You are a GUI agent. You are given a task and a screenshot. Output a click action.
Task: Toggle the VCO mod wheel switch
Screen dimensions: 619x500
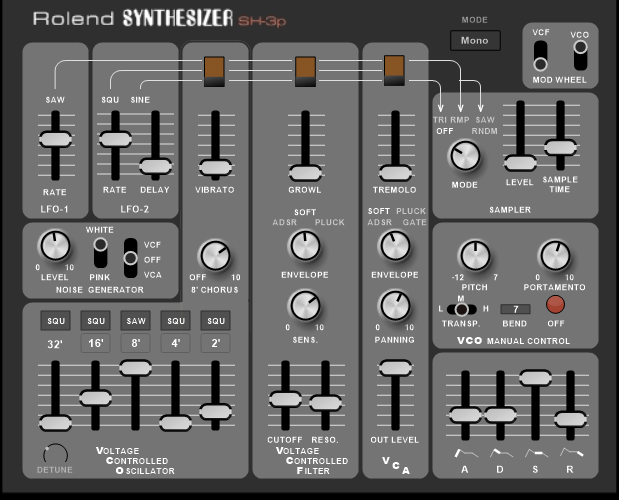(580, 55)
